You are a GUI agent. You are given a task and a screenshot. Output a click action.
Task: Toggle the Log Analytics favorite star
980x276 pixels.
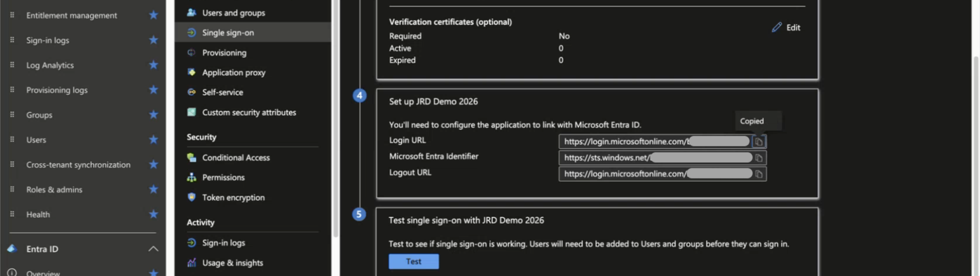(153, 65)
